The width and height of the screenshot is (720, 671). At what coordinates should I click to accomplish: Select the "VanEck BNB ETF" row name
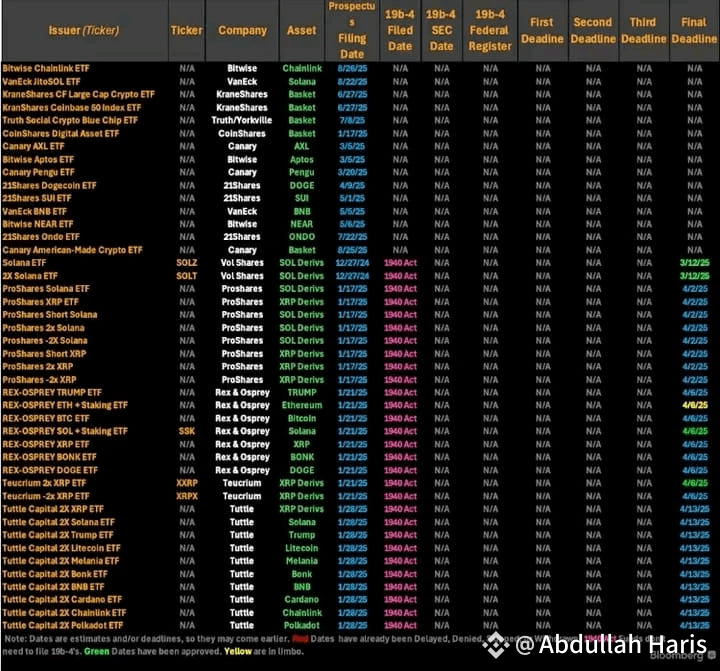click(x=35, y=212)
